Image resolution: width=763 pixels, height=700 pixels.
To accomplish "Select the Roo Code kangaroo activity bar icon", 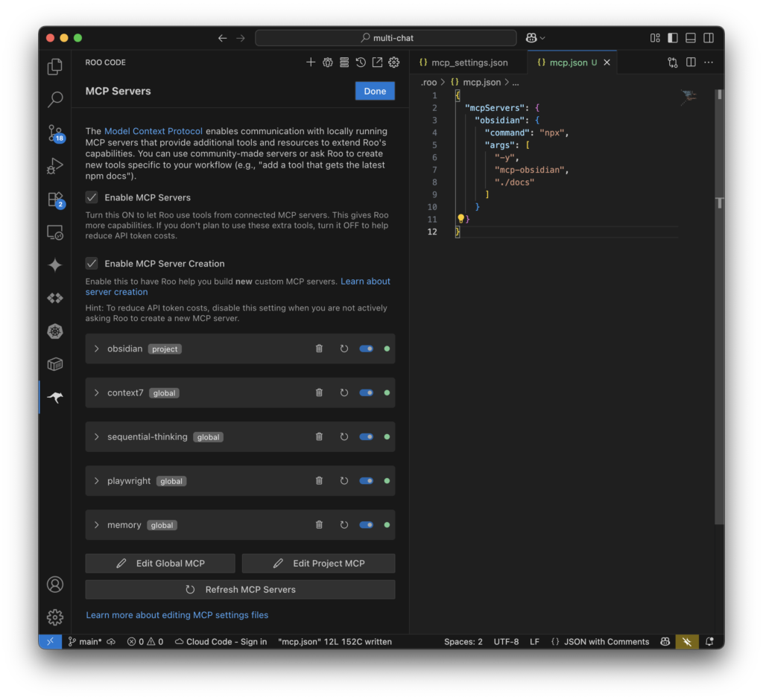I will click(54, 397).
